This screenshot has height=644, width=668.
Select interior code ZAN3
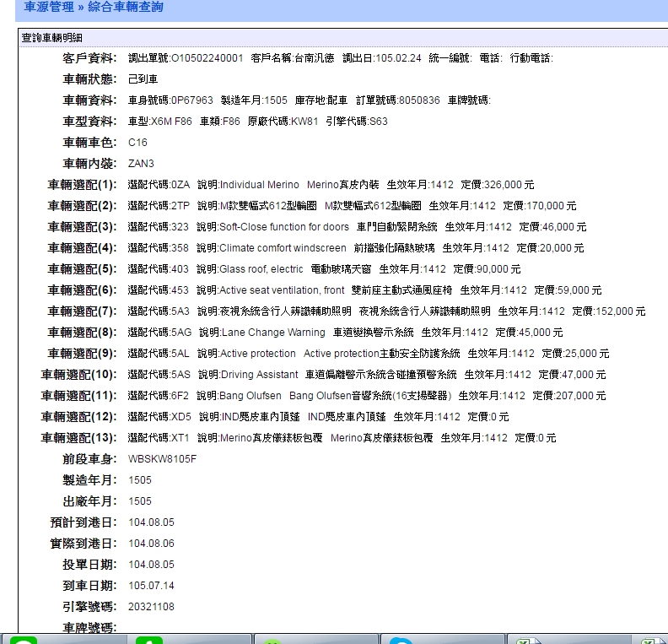pos(141,164)
